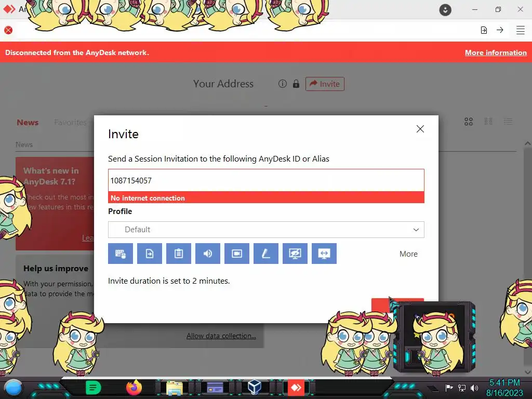Toggle keyboard and mouse control permission
532x399 pixels.
coord(121,254)
